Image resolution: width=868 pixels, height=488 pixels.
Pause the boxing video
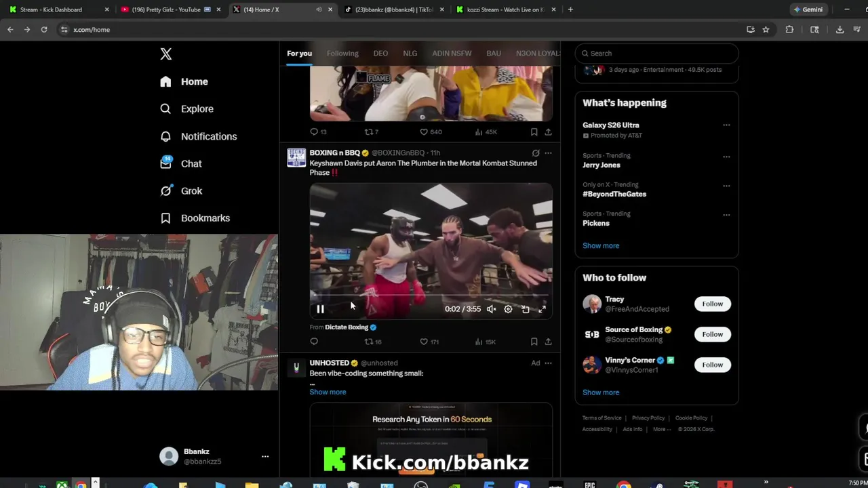[x=320, y=309]
